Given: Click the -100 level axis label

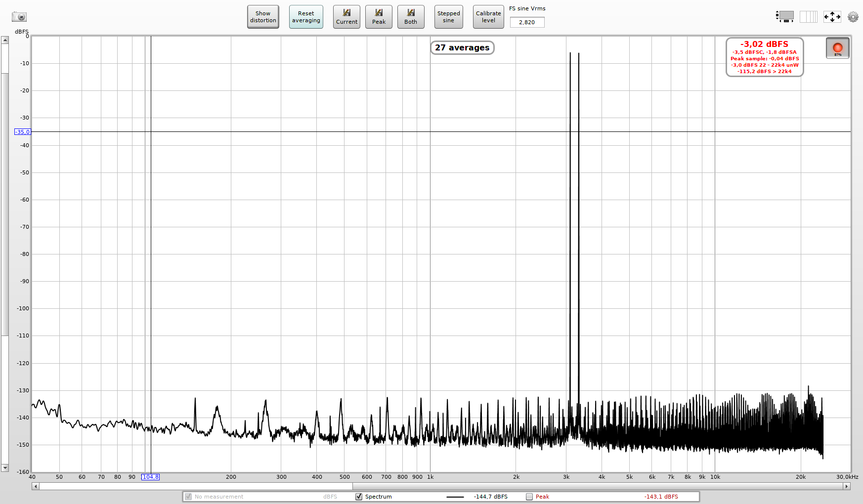Looking at the screenshot, I should point(23,308).
